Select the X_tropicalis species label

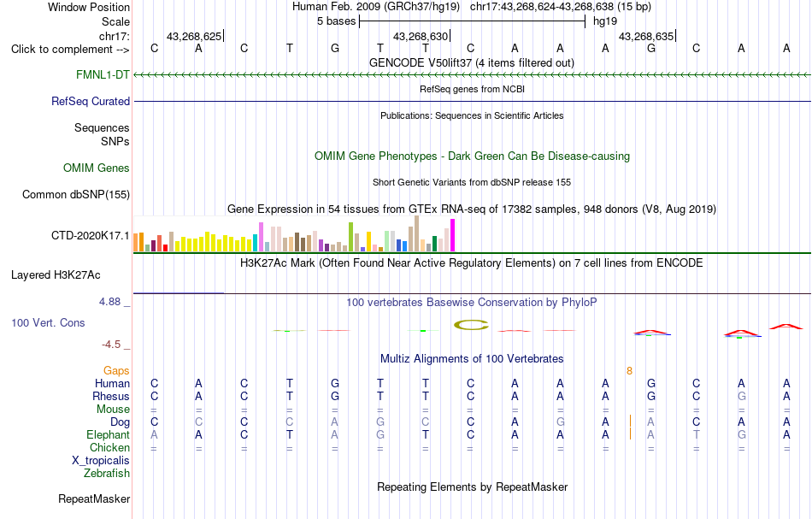click(x=101, y=461)
